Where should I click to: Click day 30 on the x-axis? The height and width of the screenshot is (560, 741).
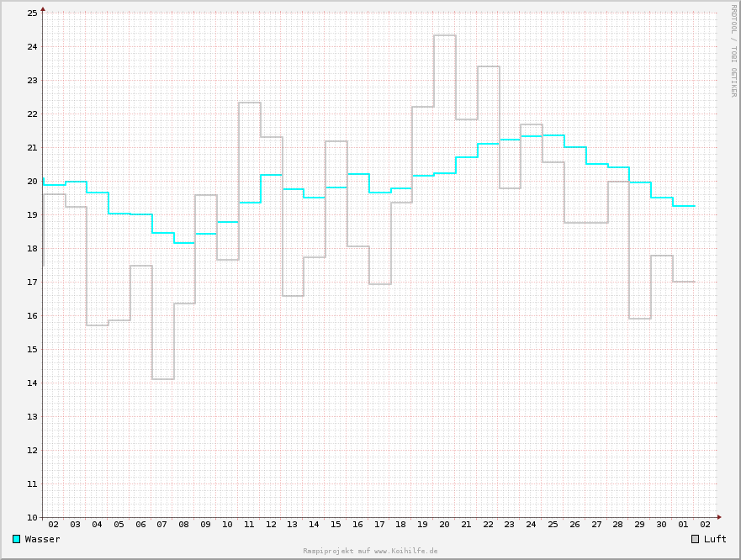(661, 525)
